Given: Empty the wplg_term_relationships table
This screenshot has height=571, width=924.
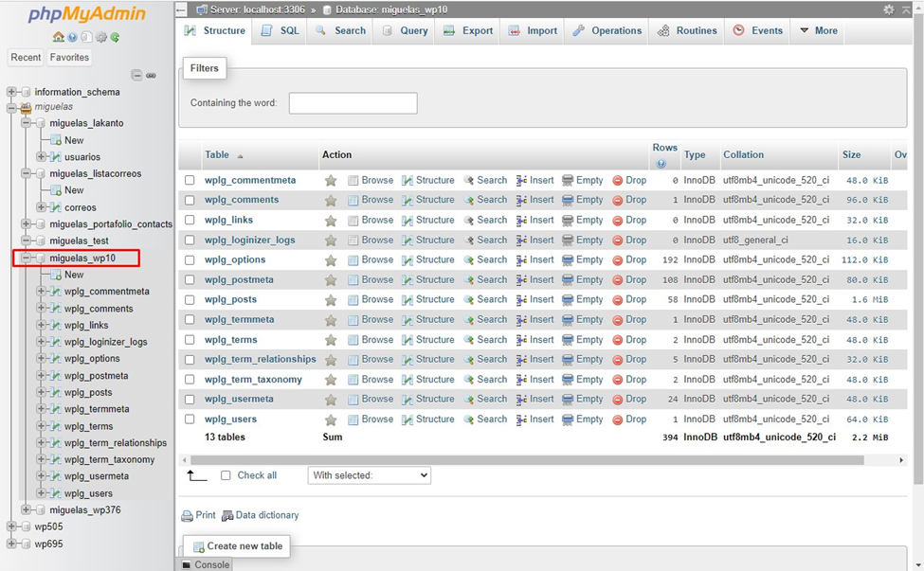Looking at the screenshot, I should (583, 360).
